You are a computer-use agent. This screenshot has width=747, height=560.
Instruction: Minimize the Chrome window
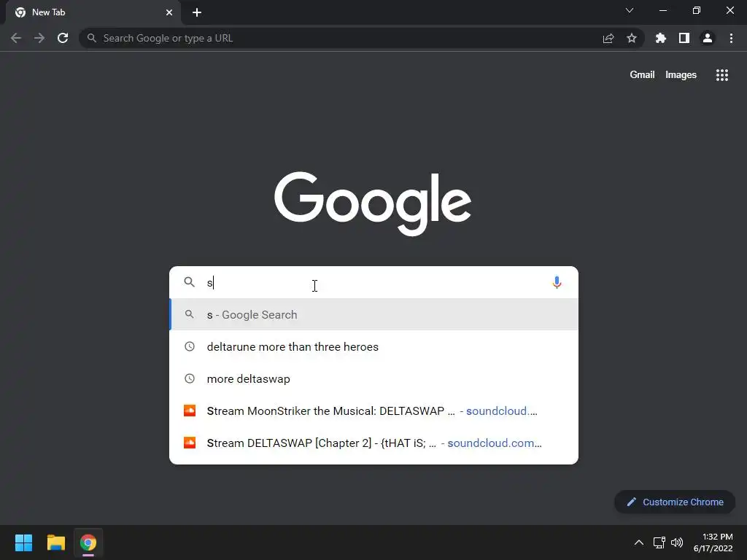tap(663, 10)
